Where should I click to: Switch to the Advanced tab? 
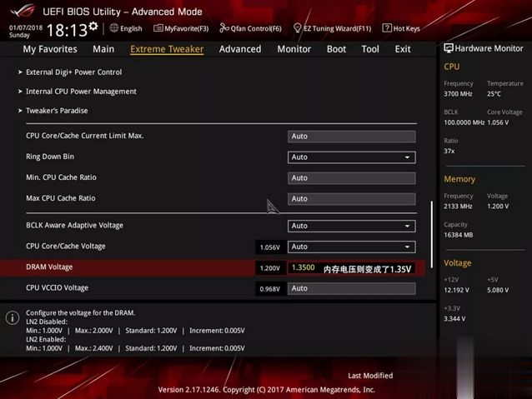240,49
